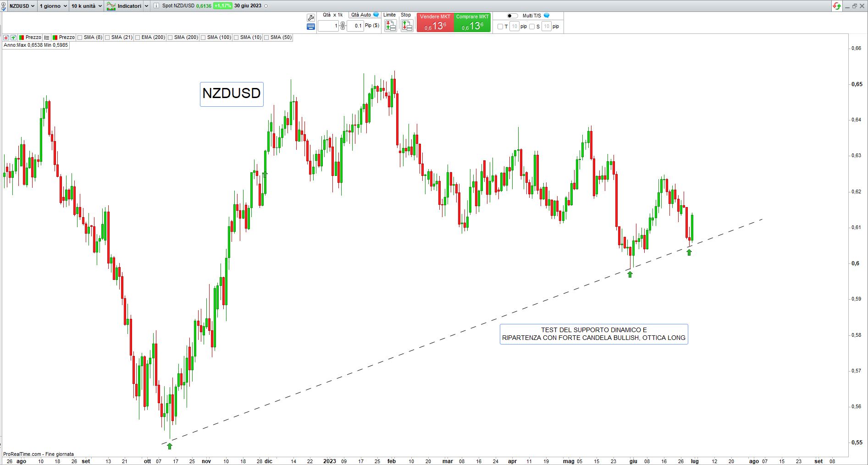This screenshot has height=465, width=868.
Task: Click the S pip value field
Action: (x=546, y=27)
